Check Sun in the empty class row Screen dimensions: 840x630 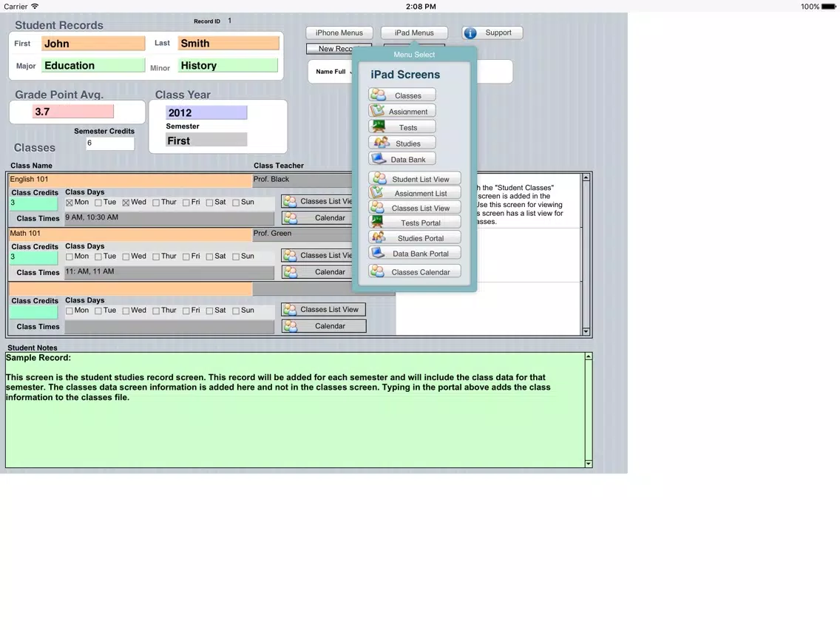click(236, 311)
